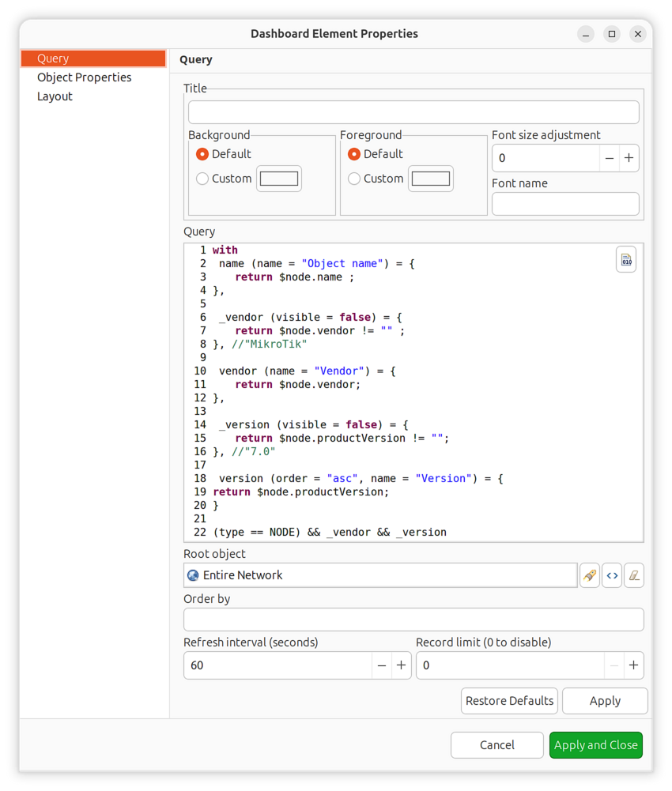Open the XML editor via the <> icon
This screenshot has width=672, height=791.
coord(612,575)
